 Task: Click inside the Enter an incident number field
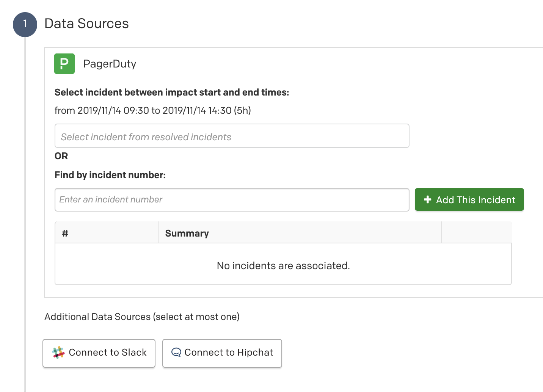point(232,199)
